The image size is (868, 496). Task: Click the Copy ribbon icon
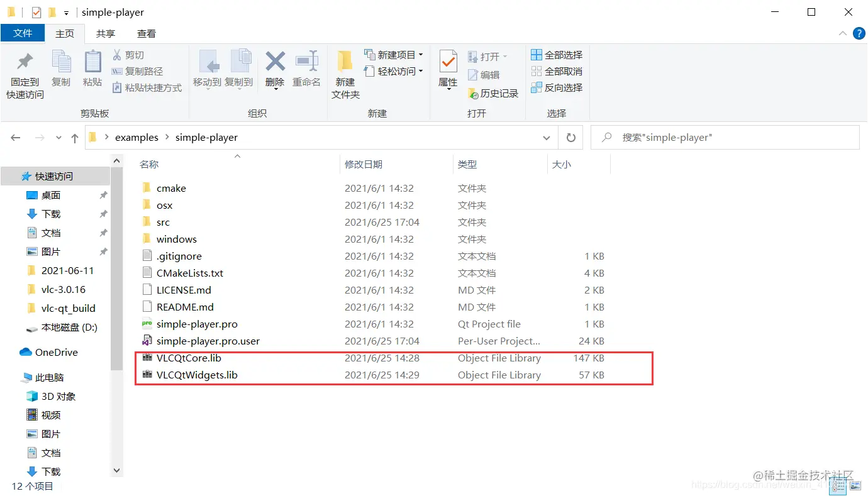pos(61,62)
